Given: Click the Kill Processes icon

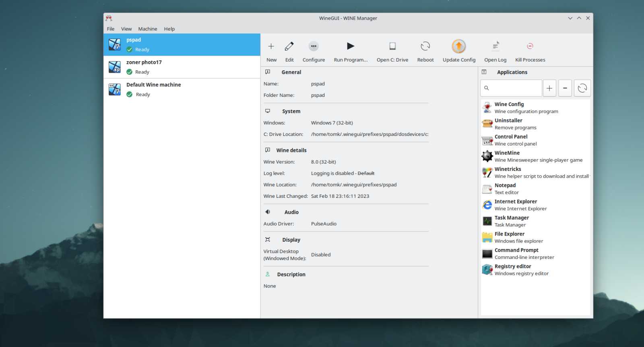Looking at the screenshot, I should (530, 46).
